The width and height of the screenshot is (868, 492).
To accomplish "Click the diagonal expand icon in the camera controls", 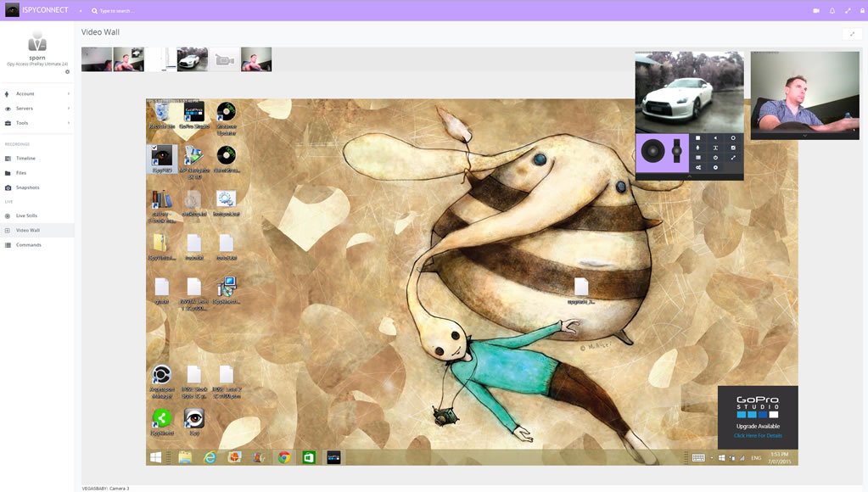I will [733, 158].
